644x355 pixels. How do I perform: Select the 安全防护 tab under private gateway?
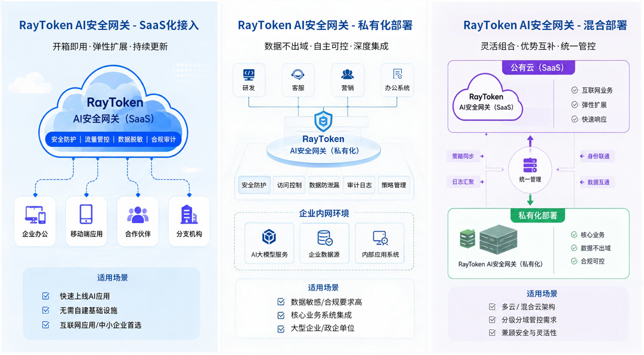(254, 185)
